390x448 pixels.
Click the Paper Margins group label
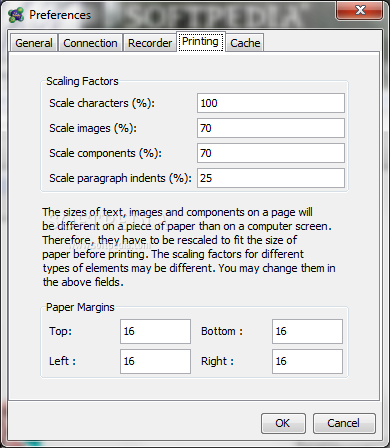(80, 307)
